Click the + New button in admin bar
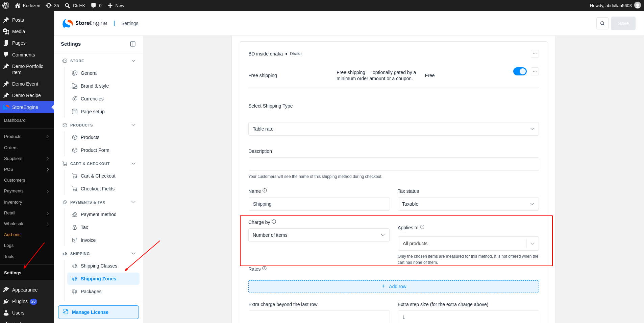Image resolution: width=644 pixels, height=323 pixels. tap(116, 5)
